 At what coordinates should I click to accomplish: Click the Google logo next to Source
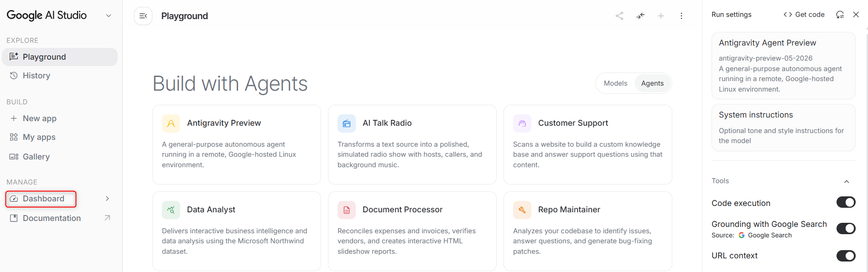point(742,235)
